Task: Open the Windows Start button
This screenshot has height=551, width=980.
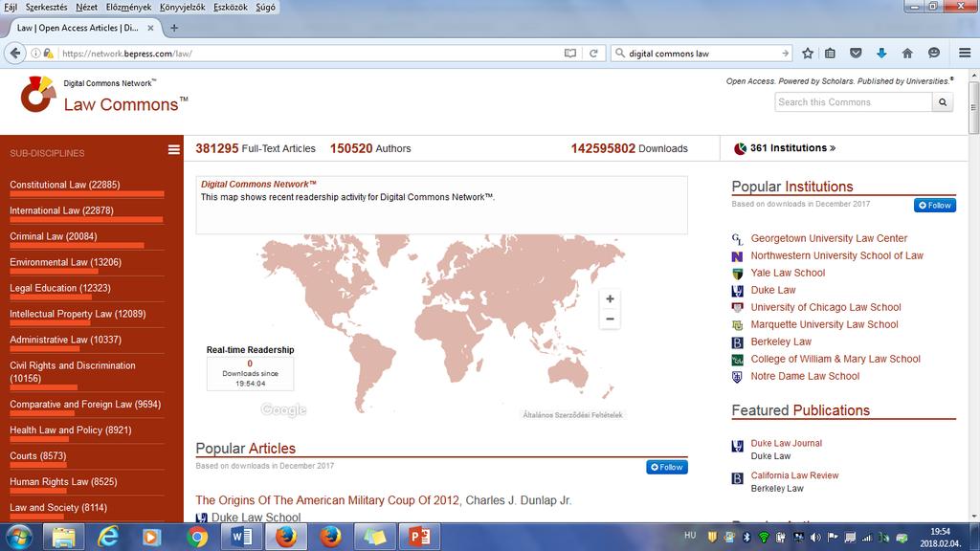Action: point(19,537)
